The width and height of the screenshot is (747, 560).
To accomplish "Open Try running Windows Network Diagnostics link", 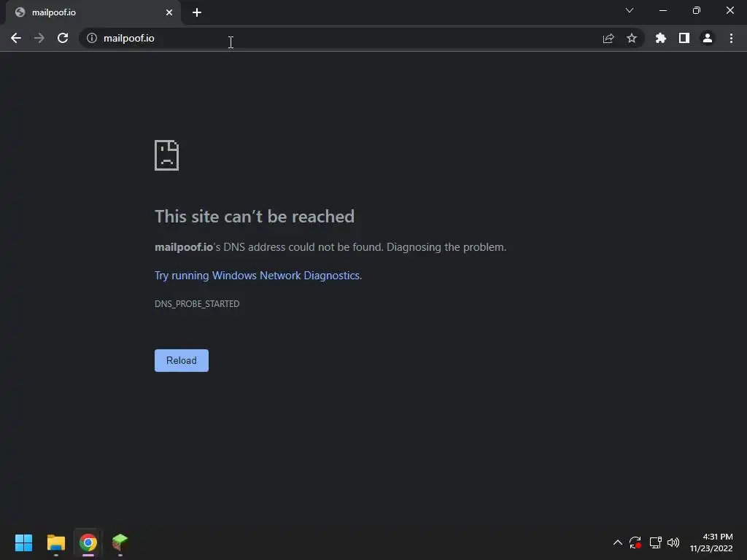I will pos(258,276).
